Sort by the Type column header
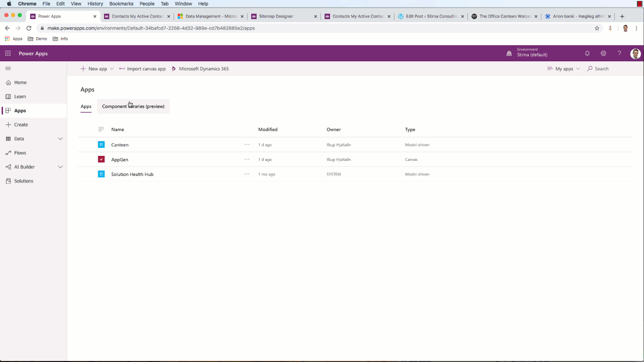The height and width of the screenshot is (362, 644). tap(410, 130)
